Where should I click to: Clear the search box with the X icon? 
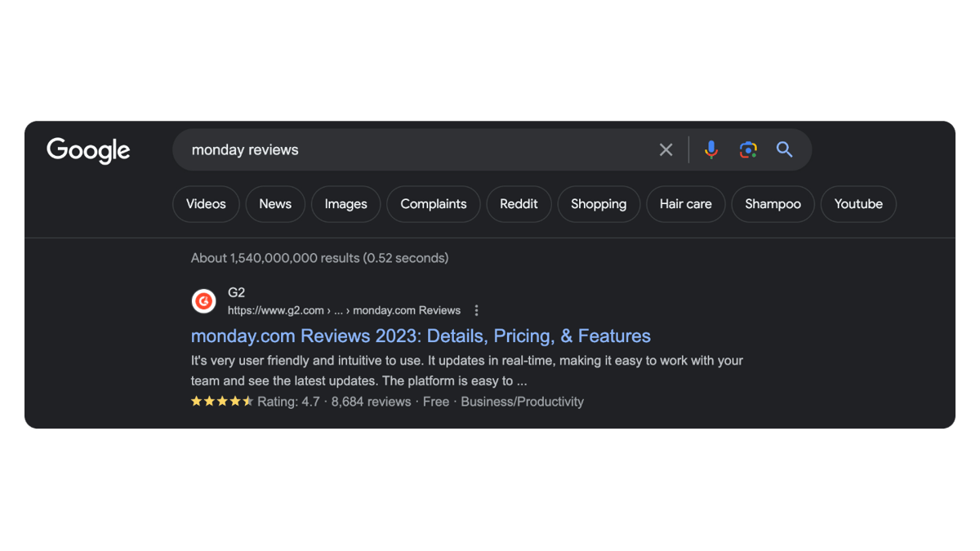click(666, 149)
